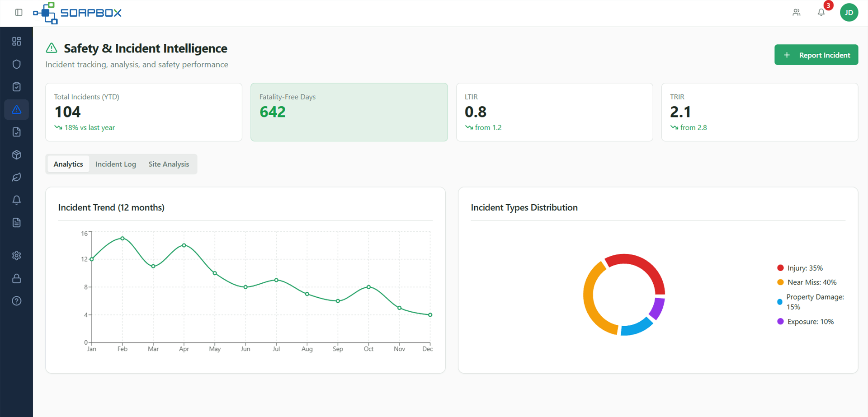Open the JD user avatar menu
The width and height of the screenshot is (868, 417).
(849, 12)
